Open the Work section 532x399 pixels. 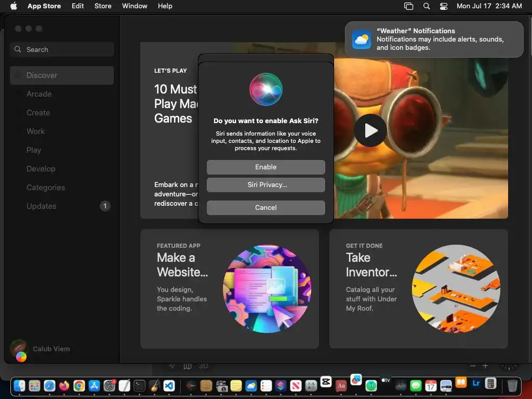(x=62, y=131)
